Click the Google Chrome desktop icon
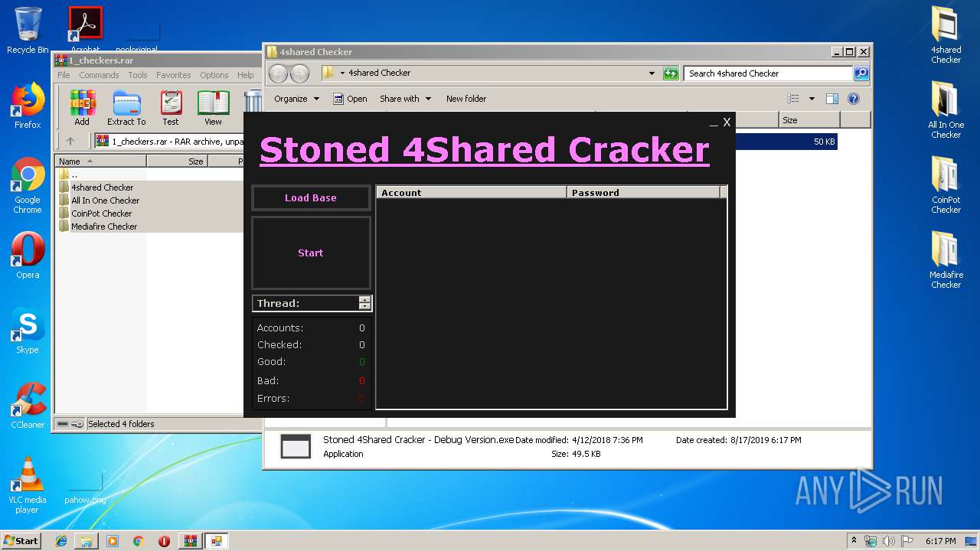The image size is (980, 551). pyautogui.click(x=28, y=186)
